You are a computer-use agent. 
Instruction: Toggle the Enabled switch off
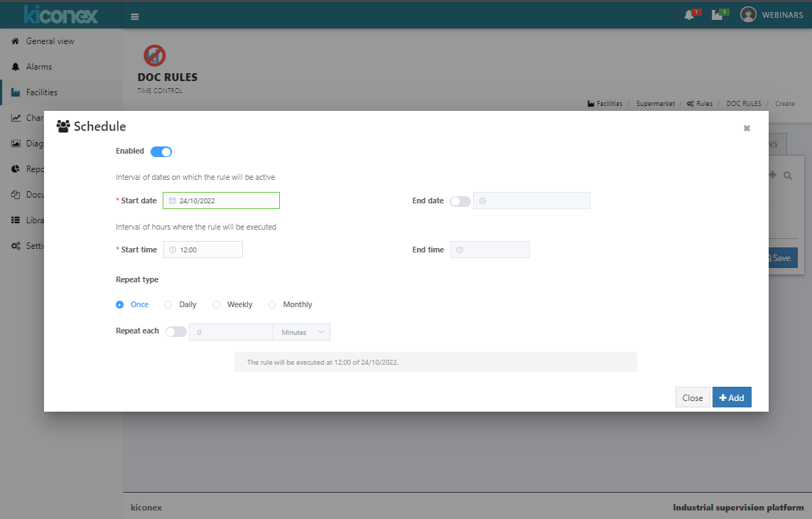click(x=161, y=151)
